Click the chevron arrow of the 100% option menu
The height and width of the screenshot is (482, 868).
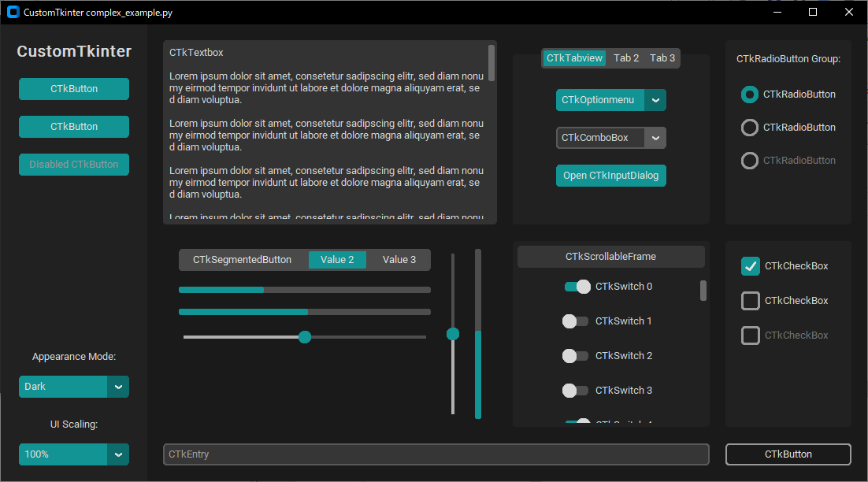[x=118, y=454]
